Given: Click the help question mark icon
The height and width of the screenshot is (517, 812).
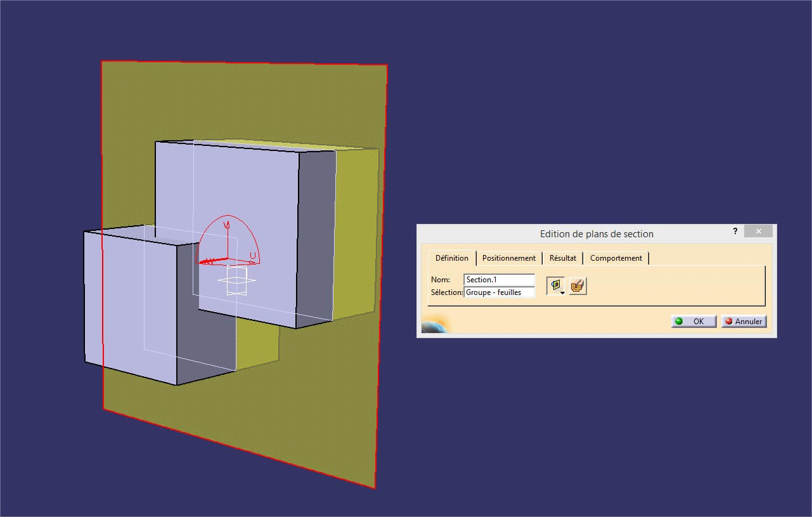Looking at the screenshot, I should pyautogui.click(x=735, y=231).
